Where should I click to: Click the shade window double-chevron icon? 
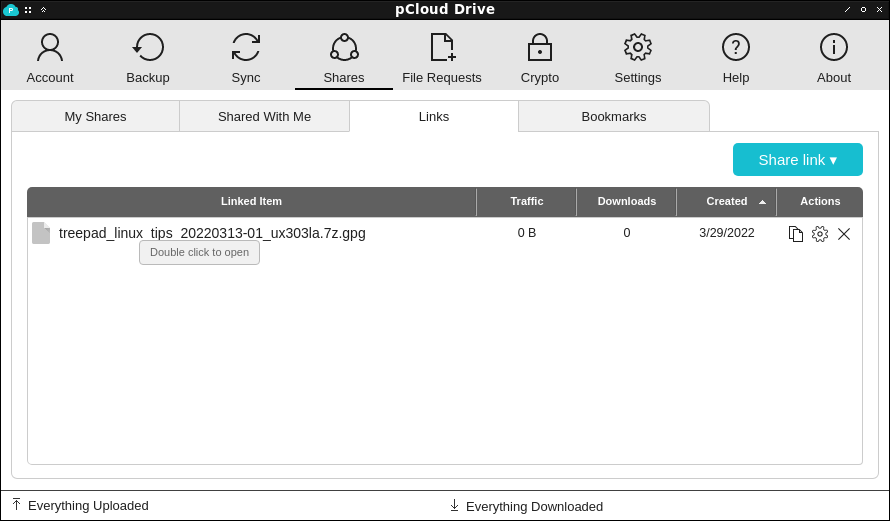coord(43,10)
